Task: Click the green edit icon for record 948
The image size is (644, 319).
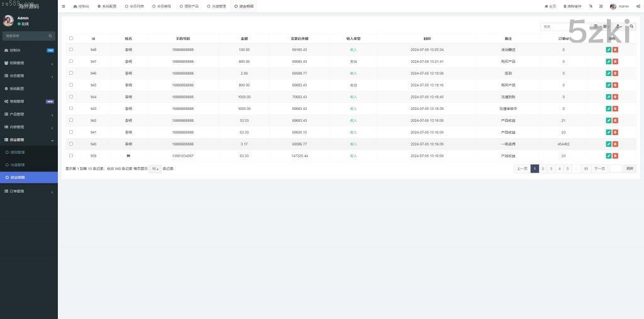Action: point(608,49)
